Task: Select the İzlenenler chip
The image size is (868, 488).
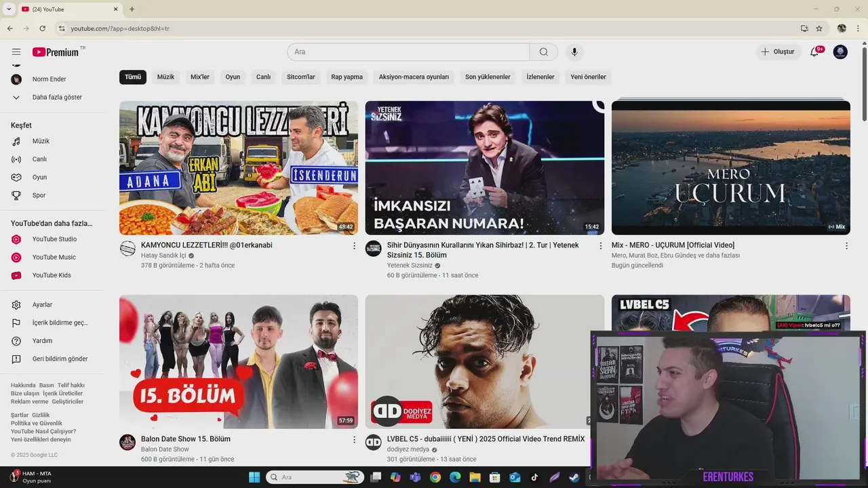Action: [540, 77]
